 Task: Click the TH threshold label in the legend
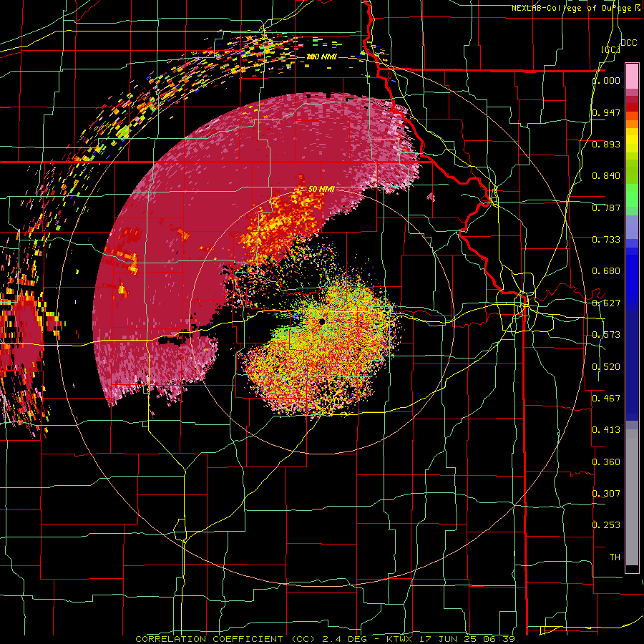(x=615, y=557)
